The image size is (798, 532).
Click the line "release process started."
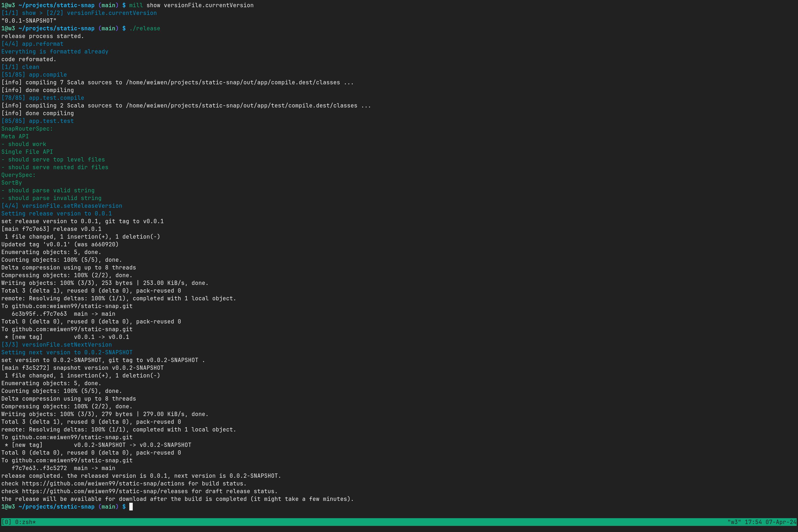(42, 36)
